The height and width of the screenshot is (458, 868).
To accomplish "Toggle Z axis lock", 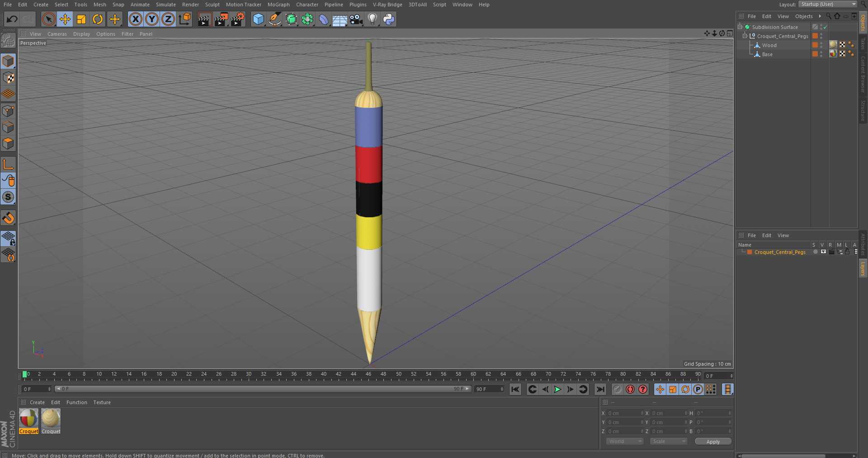I will (x=168, y=19).
